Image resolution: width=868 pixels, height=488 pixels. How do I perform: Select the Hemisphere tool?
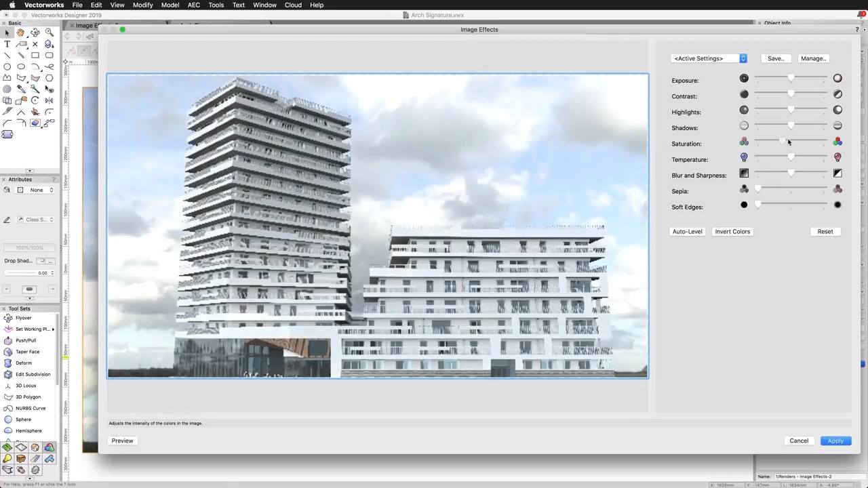pyautogui.click(x=30, y=431)
